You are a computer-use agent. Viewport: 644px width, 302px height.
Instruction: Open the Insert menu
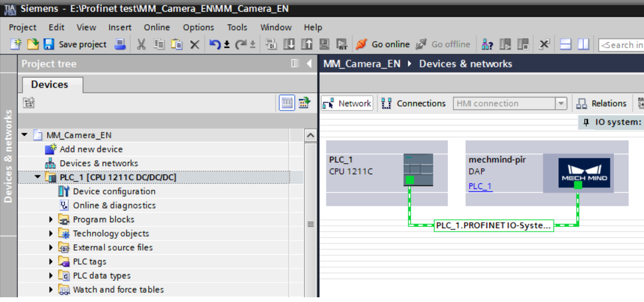[120, 28]
